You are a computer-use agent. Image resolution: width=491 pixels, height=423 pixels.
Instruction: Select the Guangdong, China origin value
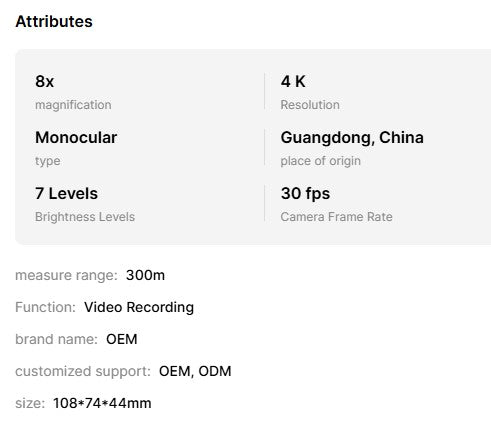[352, 138]
